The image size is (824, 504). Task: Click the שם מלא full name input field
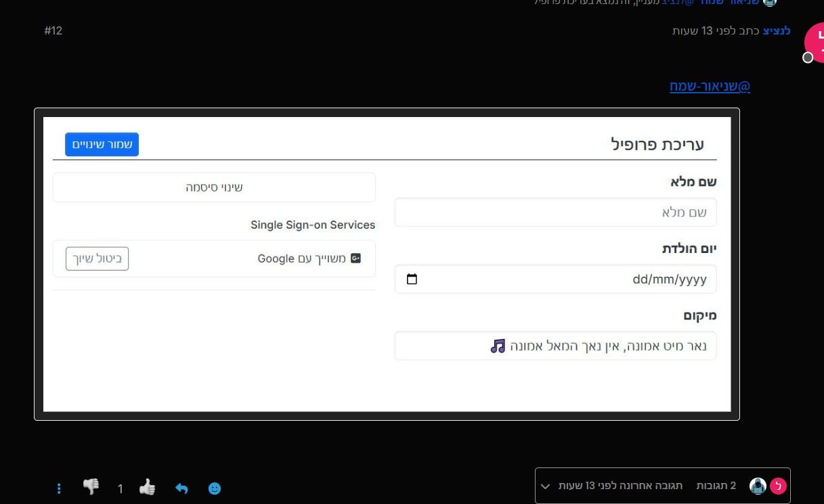click(x=555, y=212)
